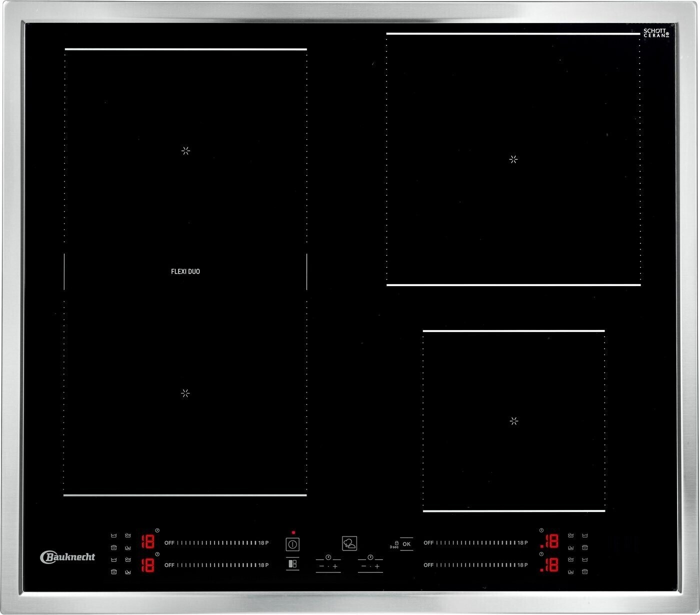Activate the Flexi Duo zone-link icon
The width and height of the screenshot is (700, 615).
(292, 564)
